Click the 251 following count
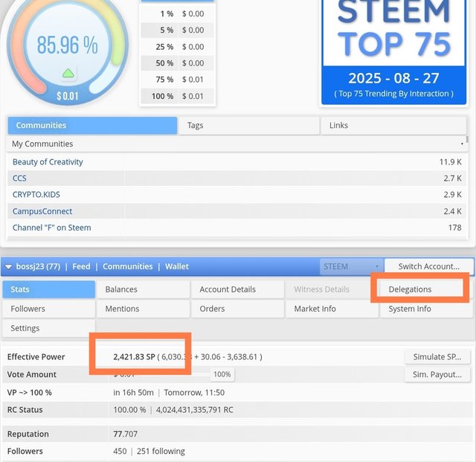 (x=161, y=452)
